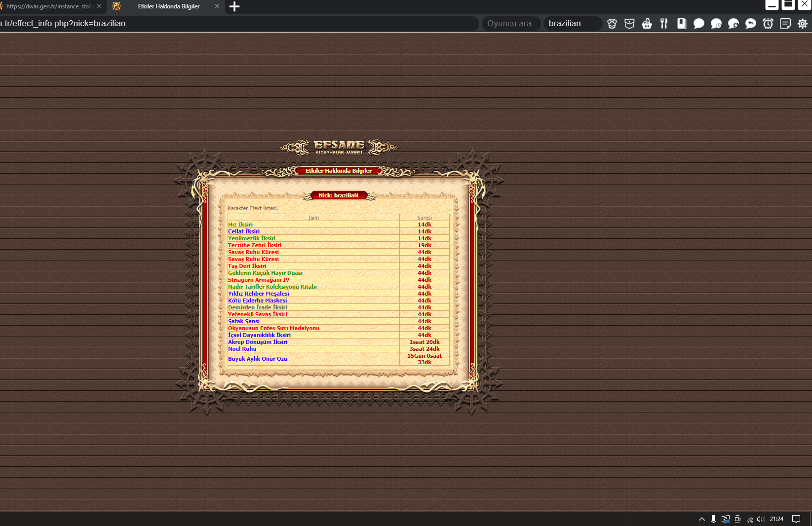Click the Efsane Ejderhalar Mirası logo
Screen dimensions: 812x526
click(x=339, y=148)
